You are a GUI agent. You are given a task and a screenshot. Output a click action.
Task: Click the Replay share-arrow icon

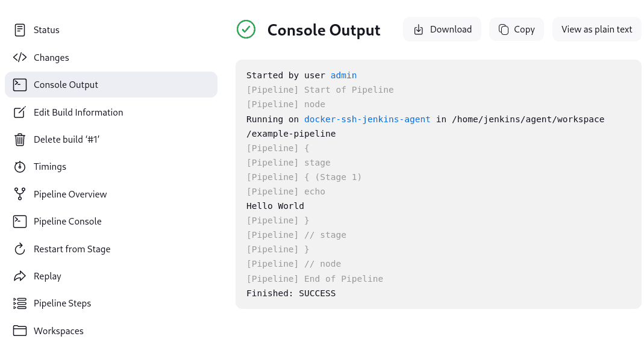(20, 276)
